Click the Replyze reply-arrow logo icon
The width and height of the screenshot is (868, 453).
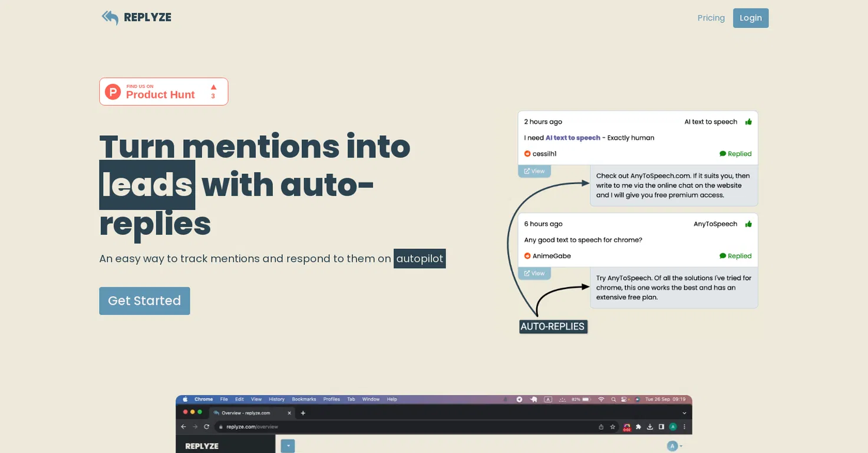[x=110, y=17]
